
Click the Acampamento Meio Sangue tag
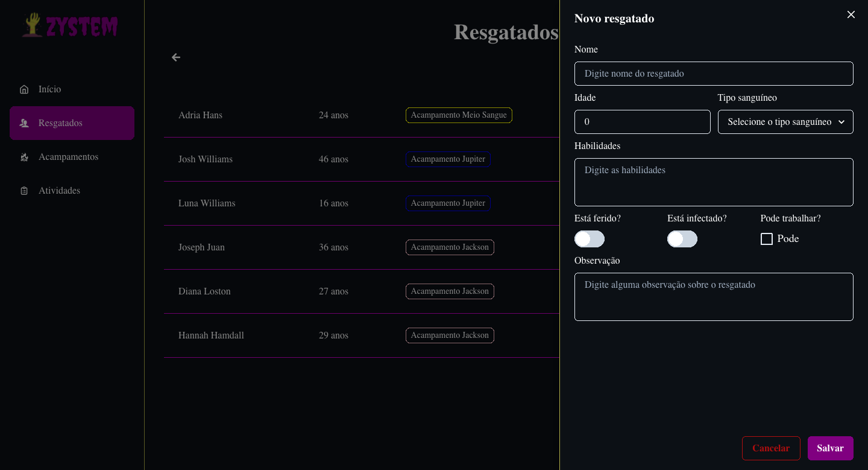tap(459, 115)
